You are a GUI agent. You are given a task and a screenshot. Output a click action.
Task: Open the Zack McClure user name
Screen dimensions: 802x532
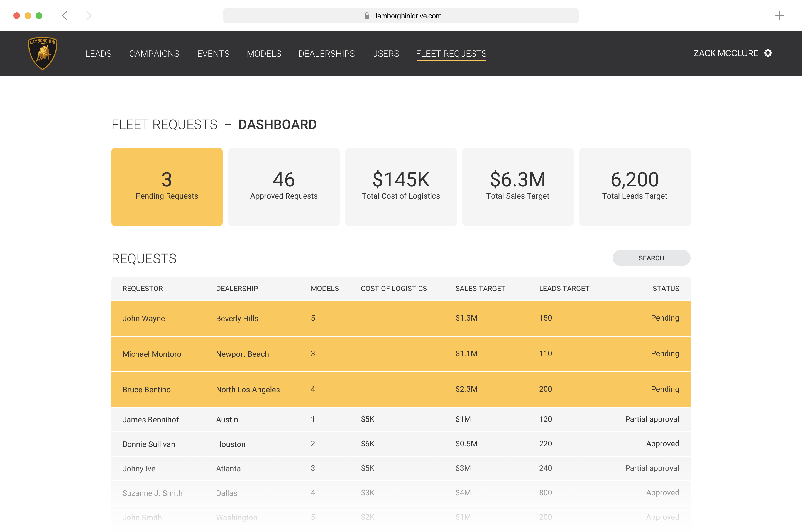pos(725,53)
